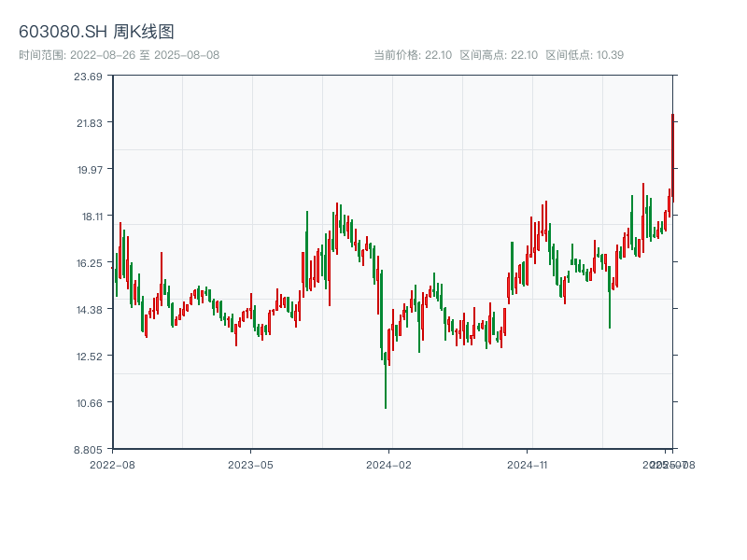The image size is (747, 560).
Task: Select the 2024-11 x-axis date label
Action: click(x=527, y=464)
